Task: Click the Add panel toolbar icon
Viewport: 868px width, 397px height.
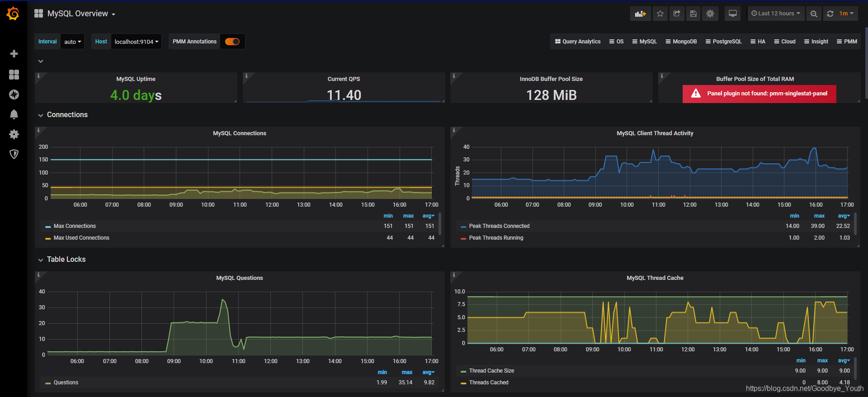Action: point(641,14)
